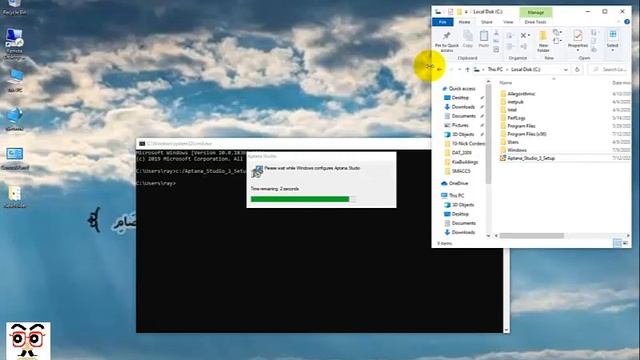
Task: Open the Properties dropdown arrow
Action: [578, 50]
